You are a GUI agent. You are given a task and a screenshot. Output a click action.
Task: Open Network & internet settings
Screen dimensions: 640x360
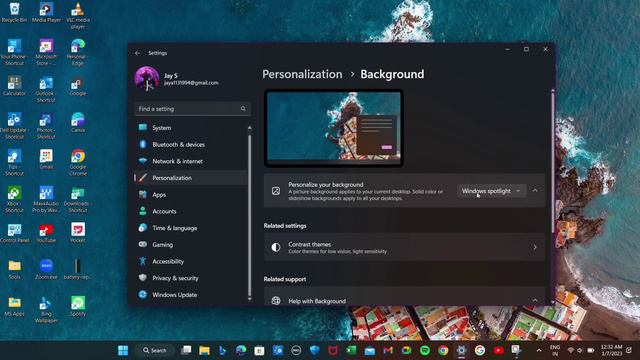(x=190, y=161)
